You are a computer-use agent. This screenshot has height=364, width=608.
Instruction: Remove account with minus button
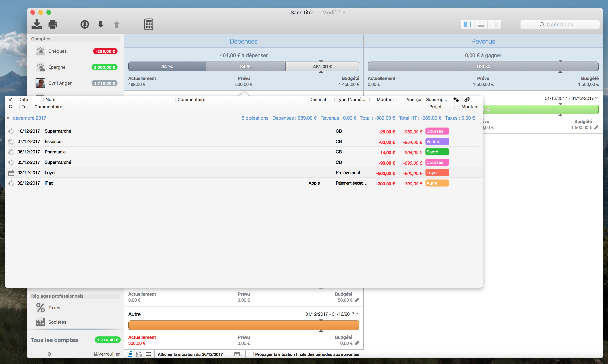[x=41, y=354]
